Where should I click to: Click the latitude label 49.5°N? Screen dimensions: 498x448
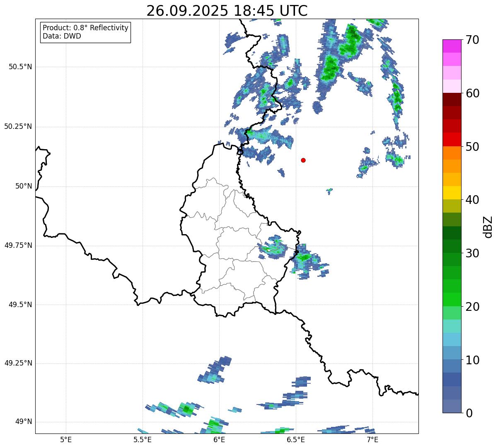pos(20,305)
